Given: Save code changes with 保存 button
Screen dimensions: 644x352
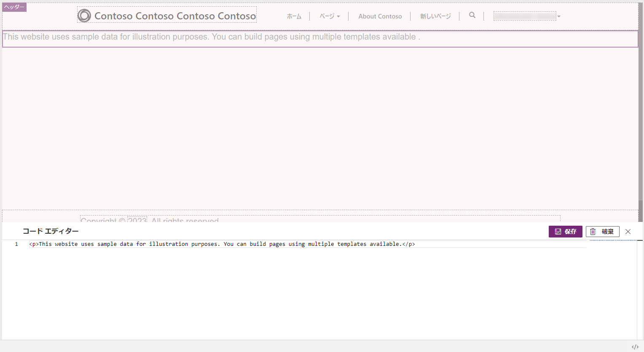Looking at the screenshot, I should [565, 232].
